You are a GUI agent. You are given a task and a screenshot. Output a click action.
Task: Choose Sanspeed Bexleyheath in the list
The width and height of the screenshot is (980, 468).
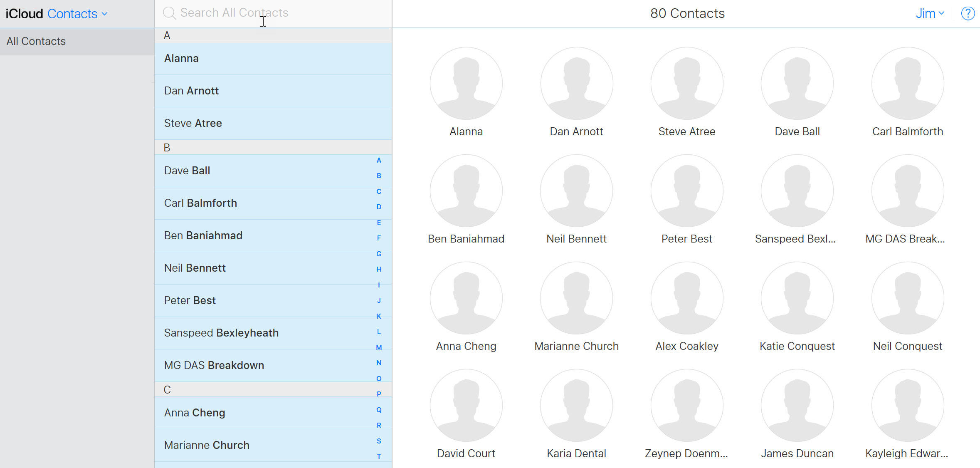click(x=273, y=333)
